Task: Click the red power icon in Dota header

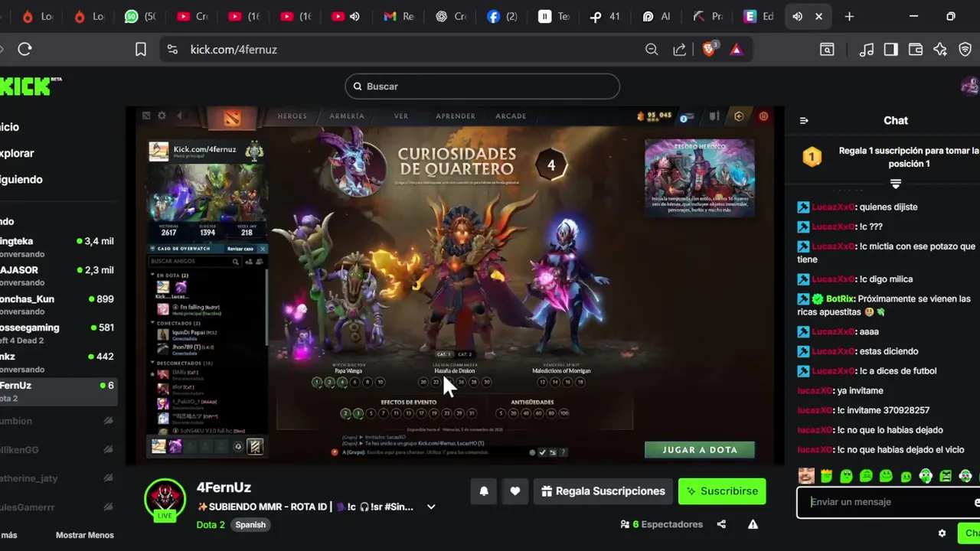Action: (x=763, y=116)
